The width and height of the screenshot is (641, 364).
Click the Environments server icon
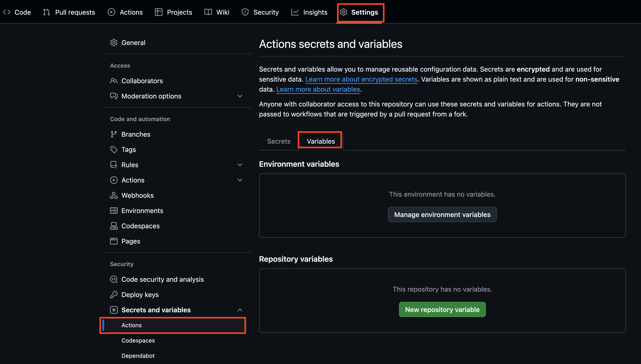114,210
